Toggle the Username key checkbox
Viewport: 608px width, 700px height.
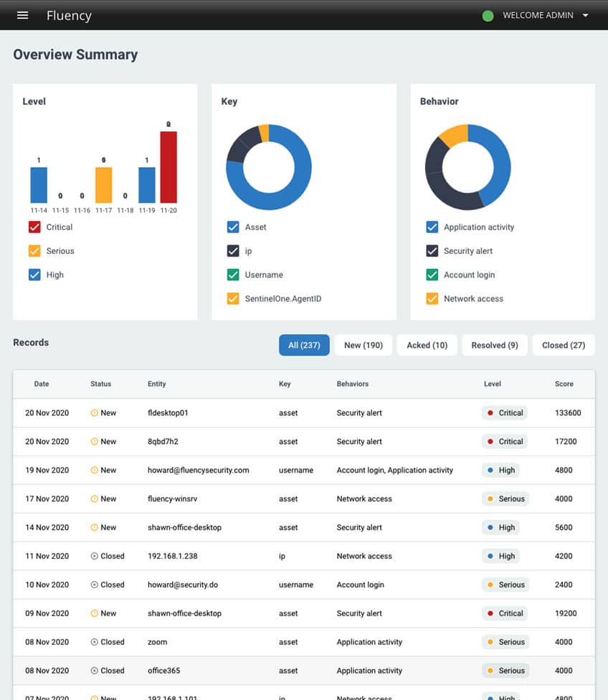[x=233, y=275]
